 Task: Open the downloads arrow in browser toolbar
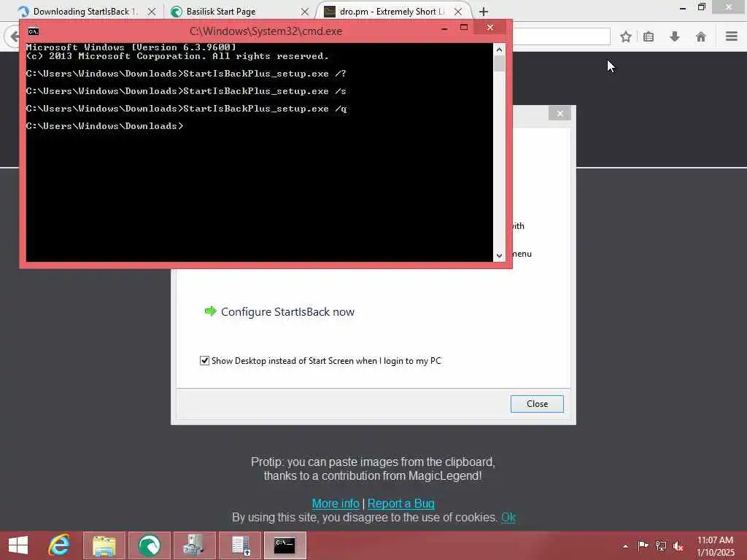click(x=675, y=36)
